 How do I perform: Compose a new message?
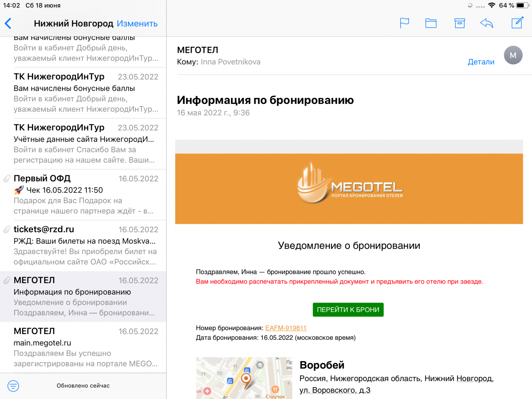coord(517,23)
